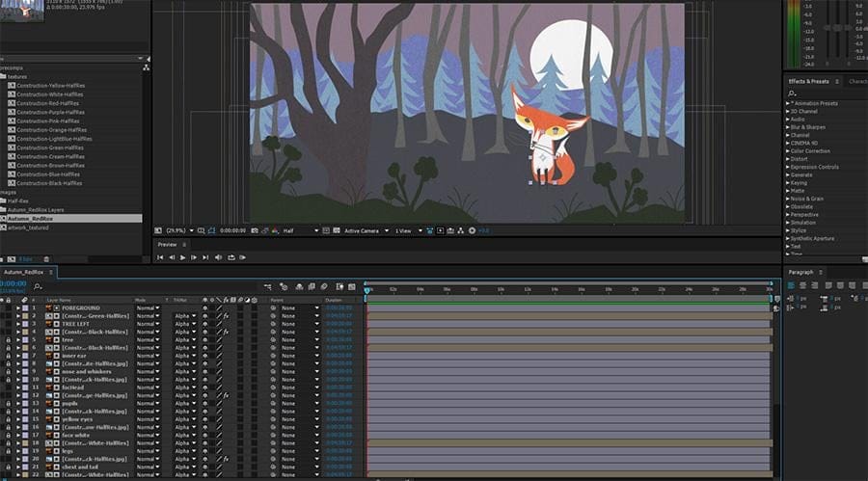
Task: Toggle hide shy layers icon in timeline
Action: 300,286
